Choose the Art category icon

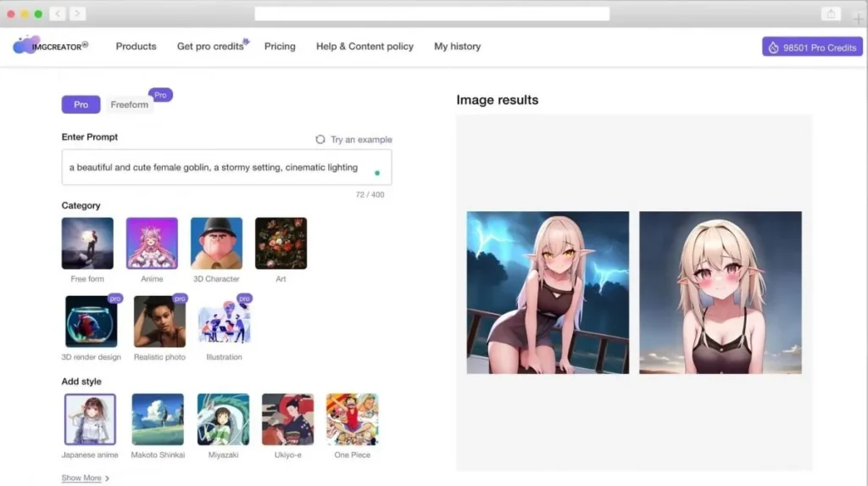coord(281,243)
